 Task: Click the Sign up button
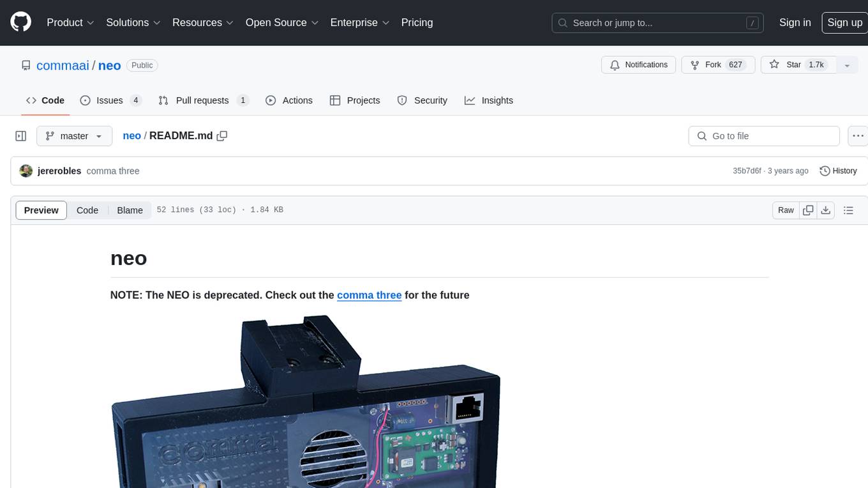[844, 22]
